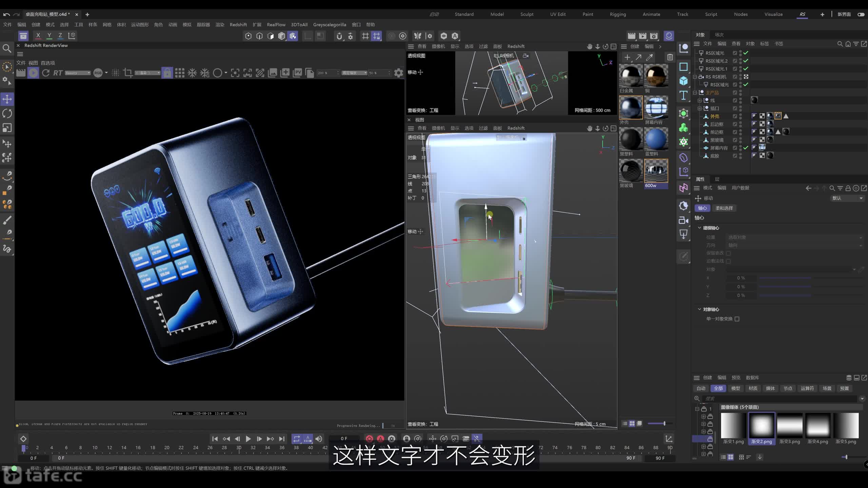Toggle the X axis lock

pos(38,36)
